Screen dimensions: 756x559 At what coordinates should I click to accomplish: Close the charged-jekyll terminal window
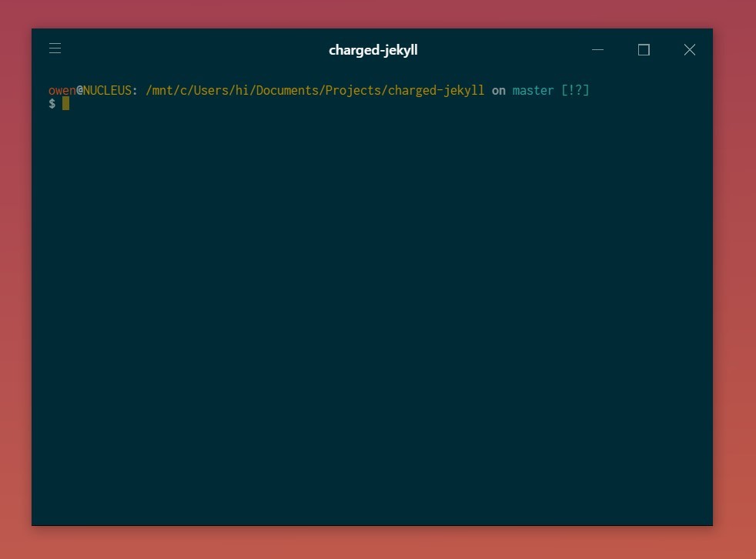click(x=689, y=50)
